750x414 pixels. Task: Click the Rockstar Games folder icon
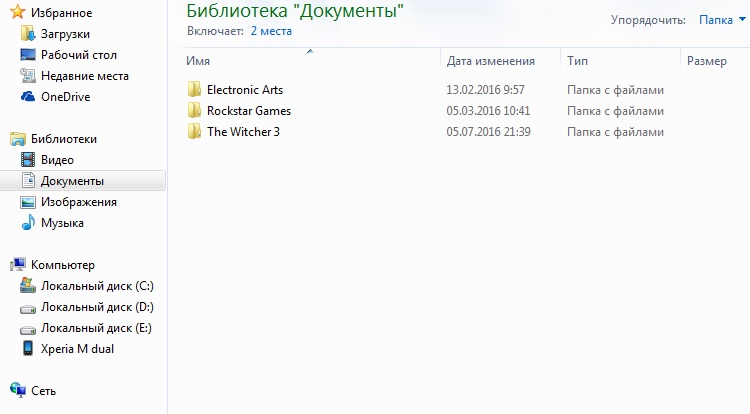(x=194, y=111)
